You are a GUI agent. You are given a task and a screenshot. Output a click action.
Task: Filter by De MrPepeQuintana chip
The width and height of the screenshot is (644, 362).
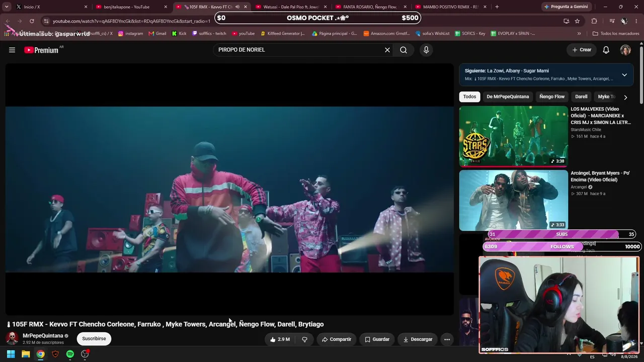[x=508, y=97]
